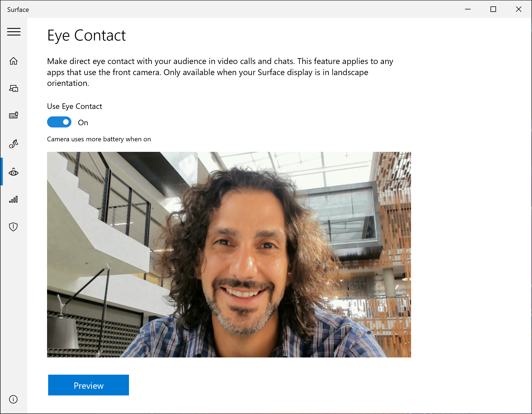Click the Surface title bar text
Screen dimensions: 532x414
pyautogui.click(x=18, y=10)
